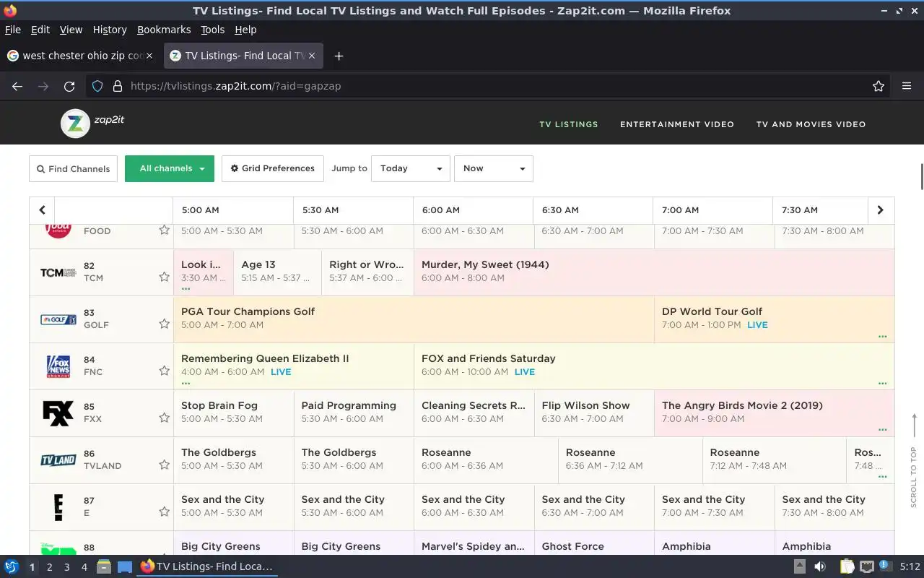Open the tray clipboard manager icon
The height and width of the screenshot is (578, 924).
(847, 566)
